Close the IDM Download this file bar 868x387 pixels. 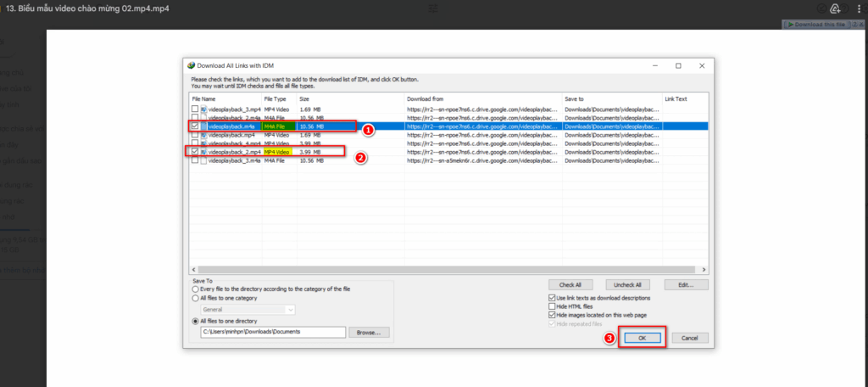[x=861, y=25]
